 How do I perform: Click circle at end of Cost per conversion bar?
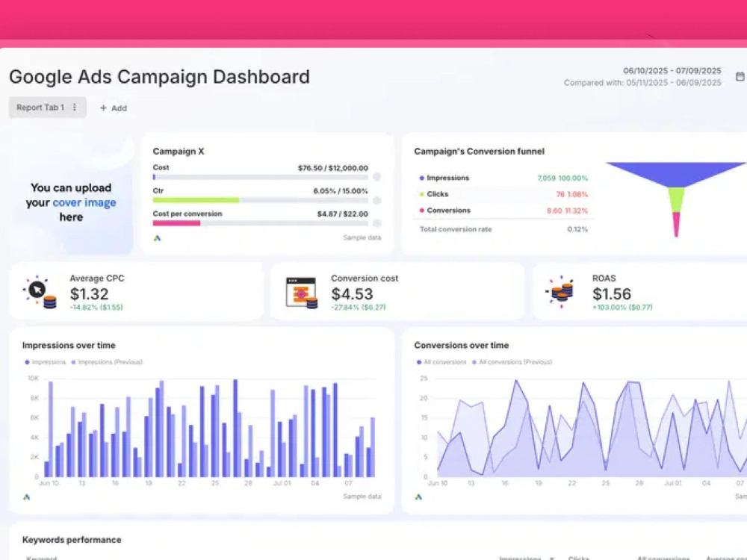[x=376, y=223]
